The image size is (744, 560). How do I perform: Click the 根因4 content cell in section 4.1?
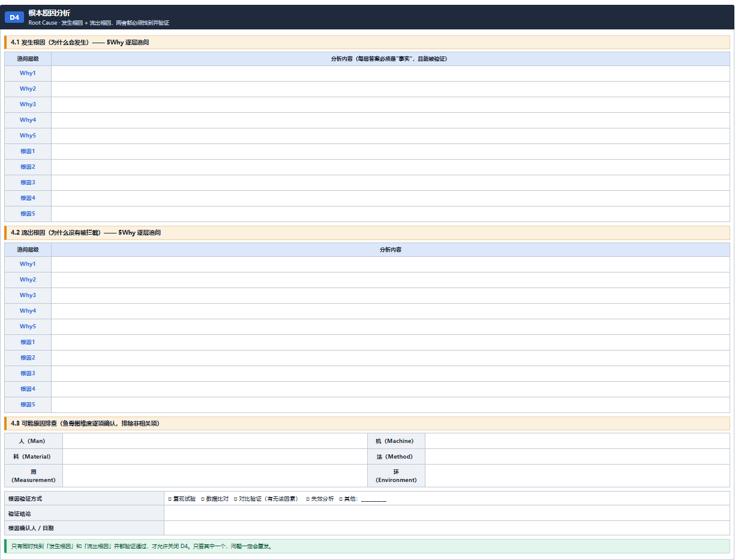click(391, 198)
